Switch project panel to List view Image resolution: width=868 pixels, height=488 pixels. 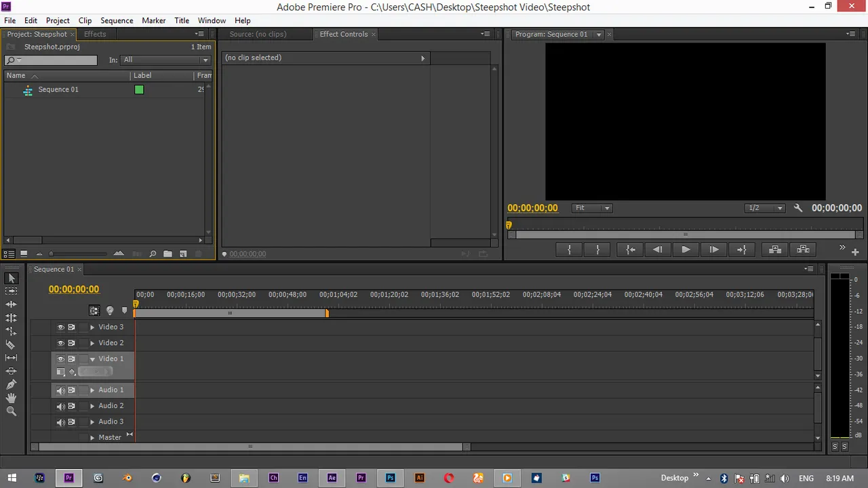coord(9,254)
